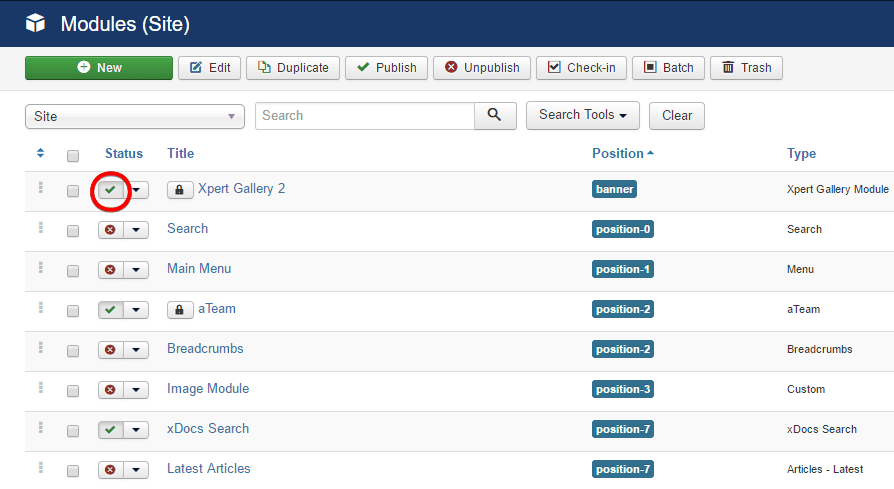Open the Breadcrumbs module link
Viewport: 894px width, 489px height.
[x=205, y=349]
